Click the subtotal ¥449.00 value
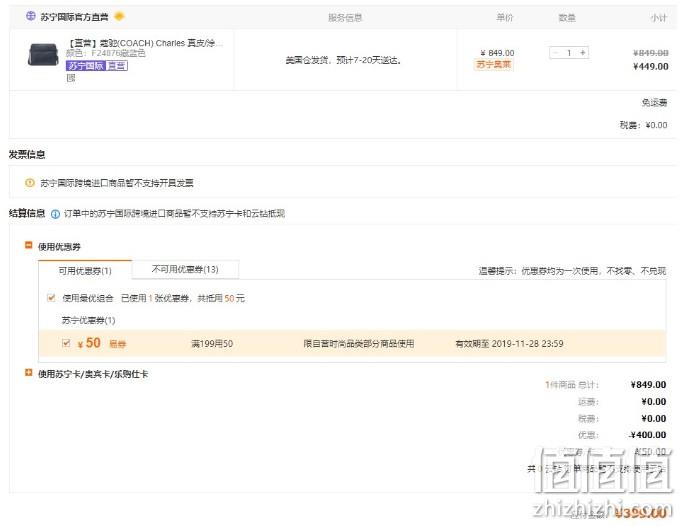This screenshot has width=682, height=526. coord(651,66)
